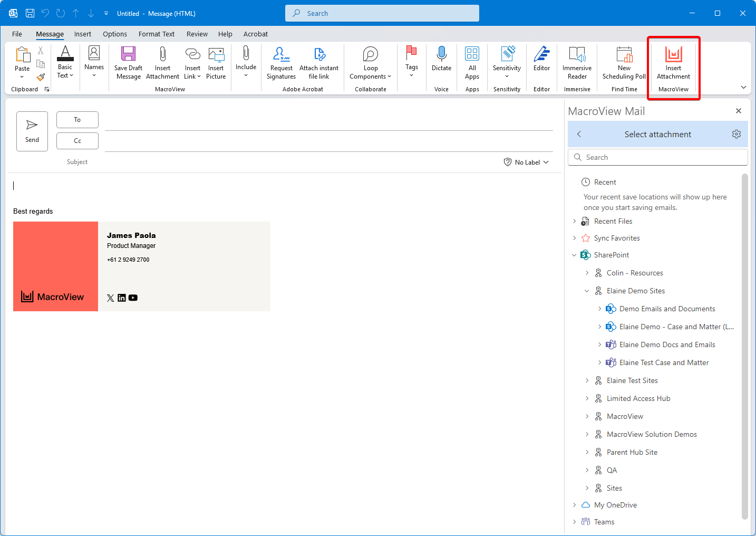Click the To recipients button
756x536 pixels.
77,120
